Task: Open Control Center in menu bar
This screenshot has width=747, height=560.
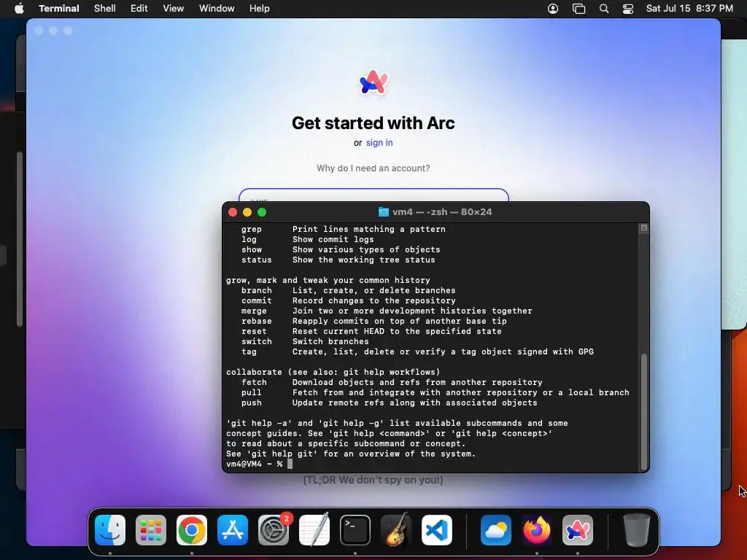Action: 628,9
